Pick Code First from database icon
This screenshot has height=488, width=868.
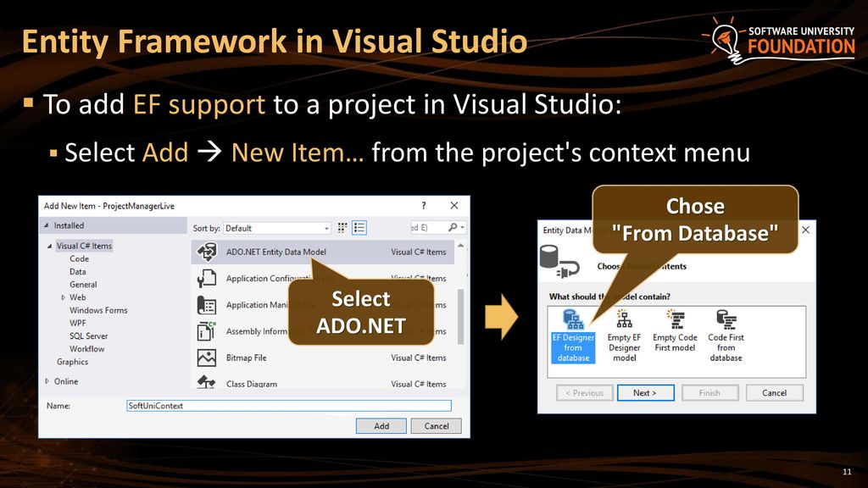click(726, 319)
